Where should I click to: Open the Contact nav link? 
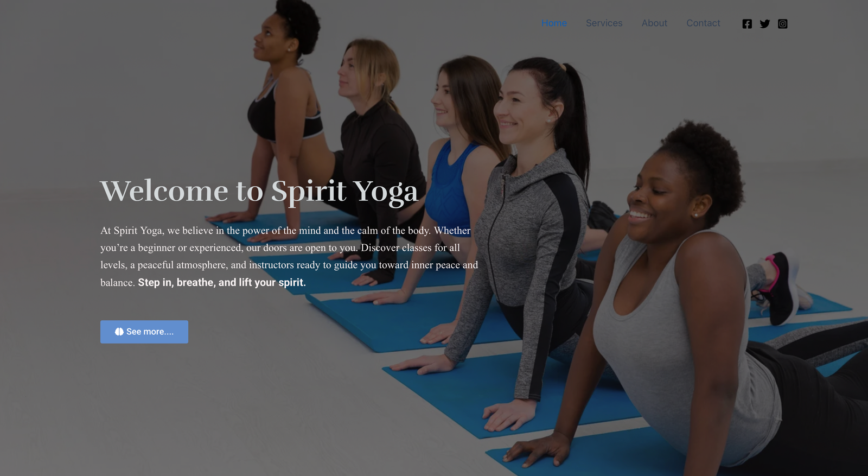[703, 23]
